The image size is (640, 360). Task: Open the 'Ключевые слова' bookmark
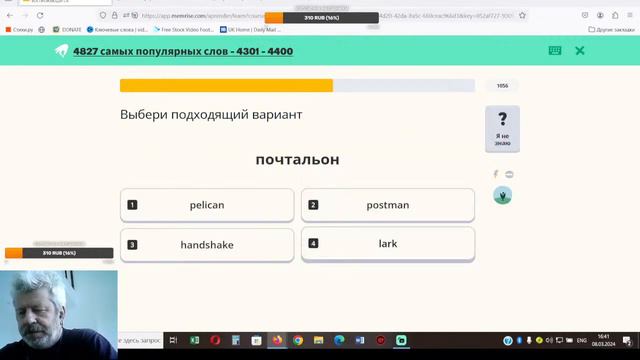(118, 29)
